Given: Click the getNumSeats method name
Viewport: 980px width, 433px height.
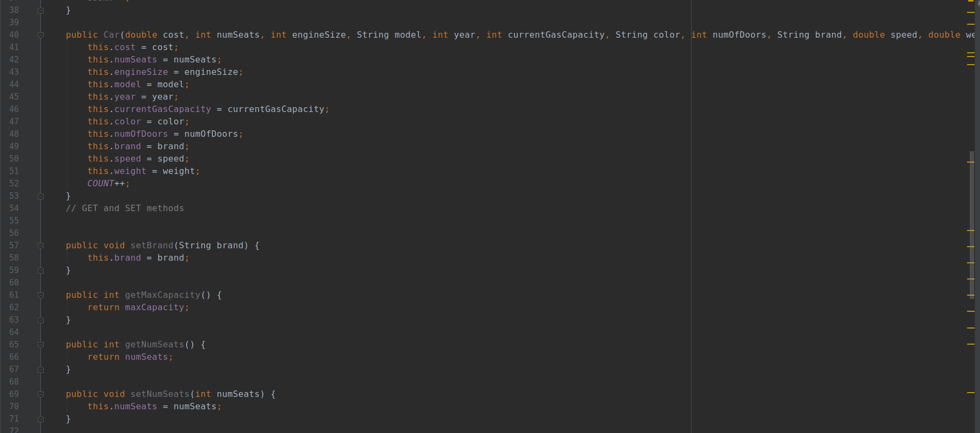Looking at the screenshot, I should (154, 345).
